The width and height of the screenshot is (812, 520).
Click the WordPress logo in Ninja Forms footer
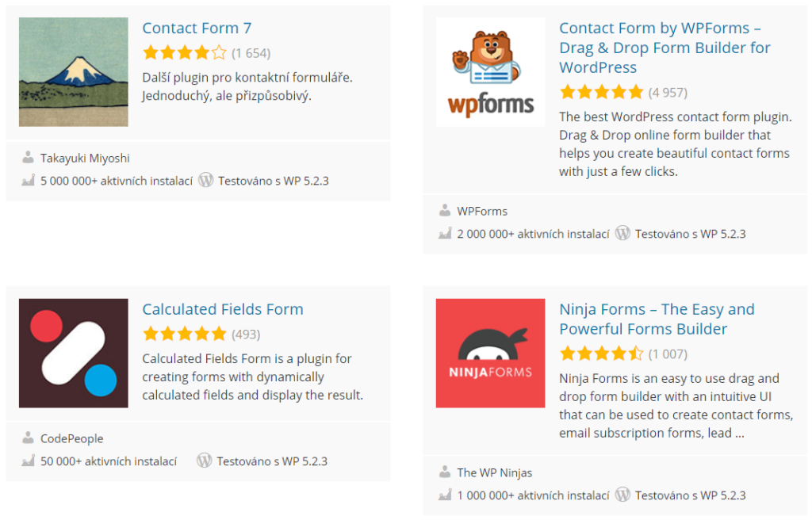(622, 495)
